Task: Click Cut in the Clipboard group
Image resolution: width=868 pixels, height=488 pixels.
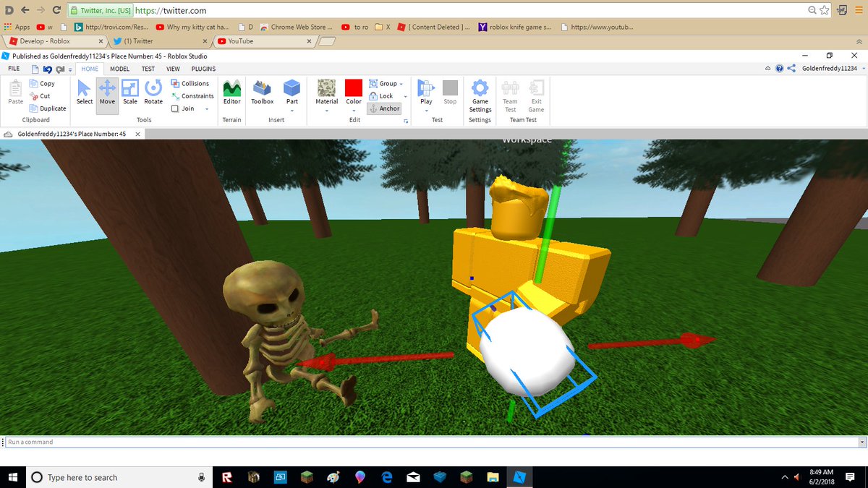Action: click(41, 96)
